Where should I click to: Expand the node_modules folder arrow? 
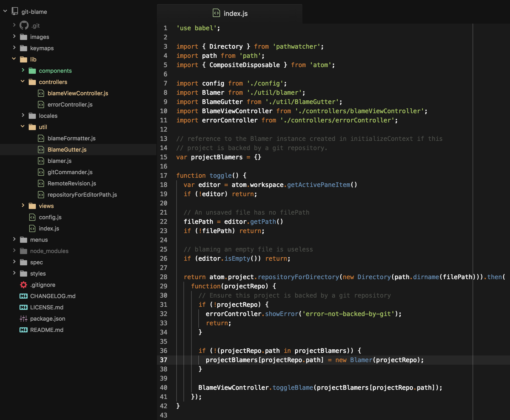coord(14,251)
